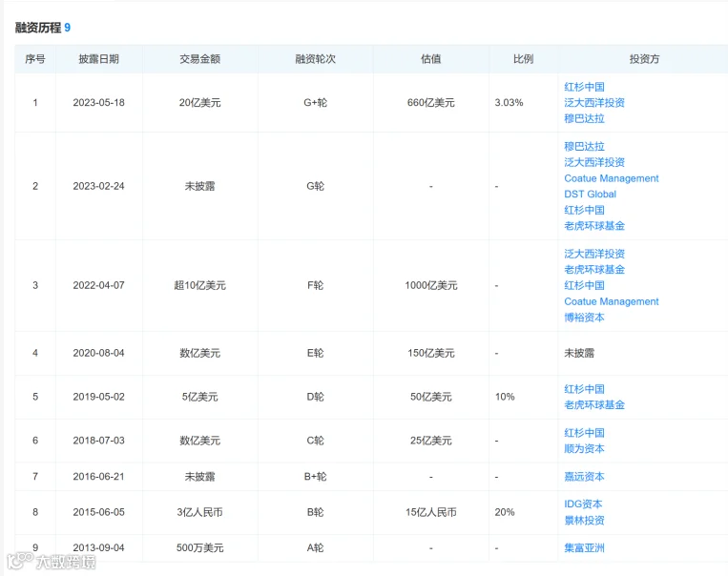Click the 融资轮次 column header

(315, 59)
